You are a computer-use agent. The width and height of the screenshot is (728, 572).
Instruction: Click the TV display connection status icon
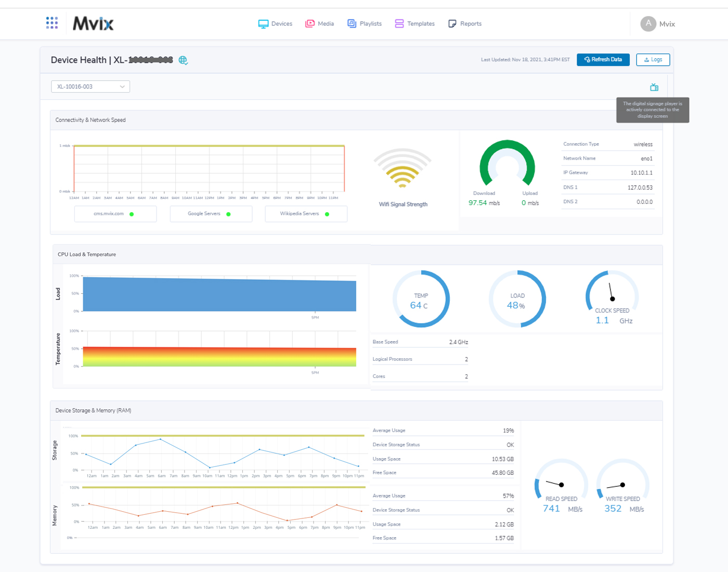pyautogui.click(x=654, y=87)
